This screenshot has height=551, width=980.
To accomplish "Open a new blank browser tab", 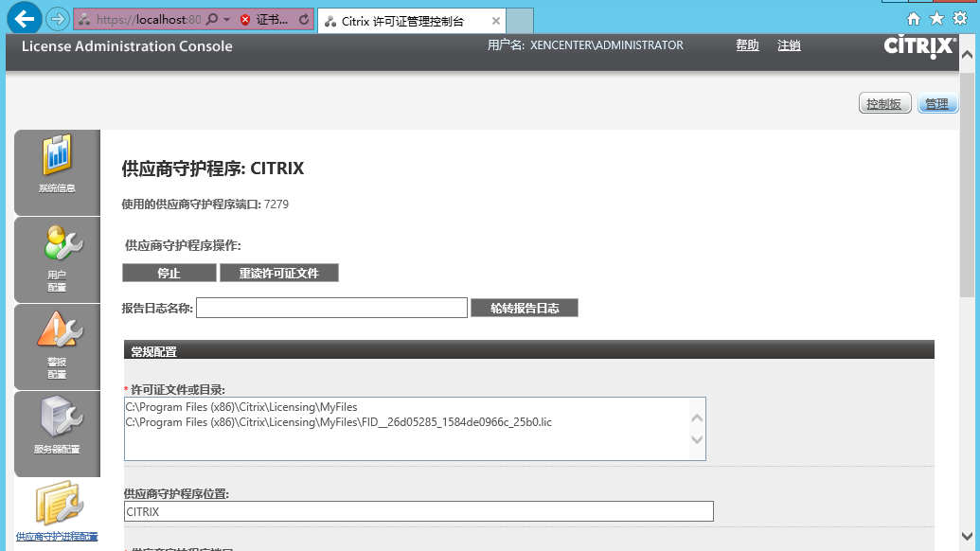I will pyautogui.click(x=520, y=21).
